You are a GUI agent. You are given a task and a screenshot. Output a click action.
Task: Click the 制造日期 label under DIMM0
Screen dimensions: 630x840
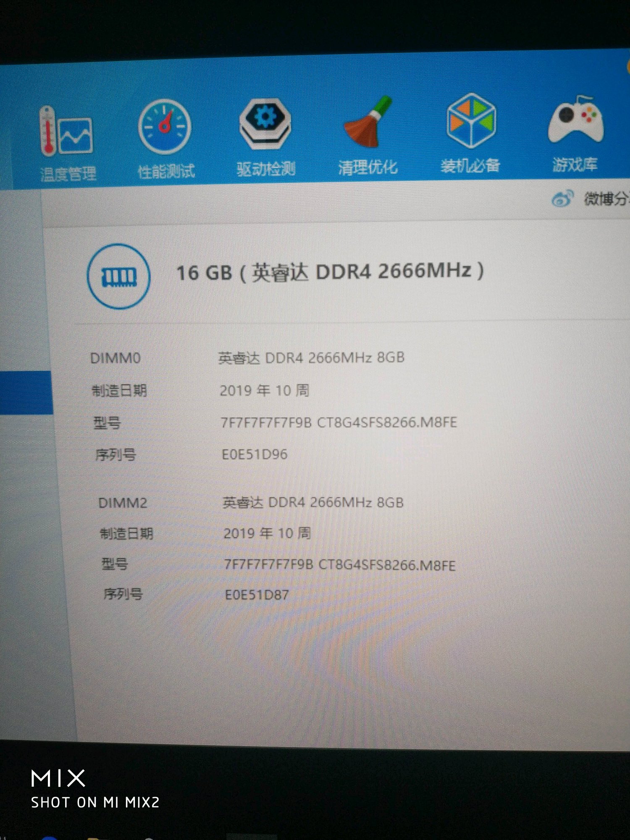tap(119, 391)
